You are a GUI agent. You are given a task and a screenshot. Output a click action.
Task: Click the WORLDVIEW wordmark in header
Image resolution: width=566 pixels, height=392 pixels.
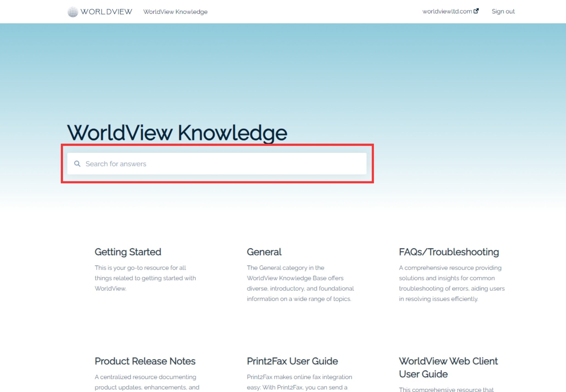(106, 12)
